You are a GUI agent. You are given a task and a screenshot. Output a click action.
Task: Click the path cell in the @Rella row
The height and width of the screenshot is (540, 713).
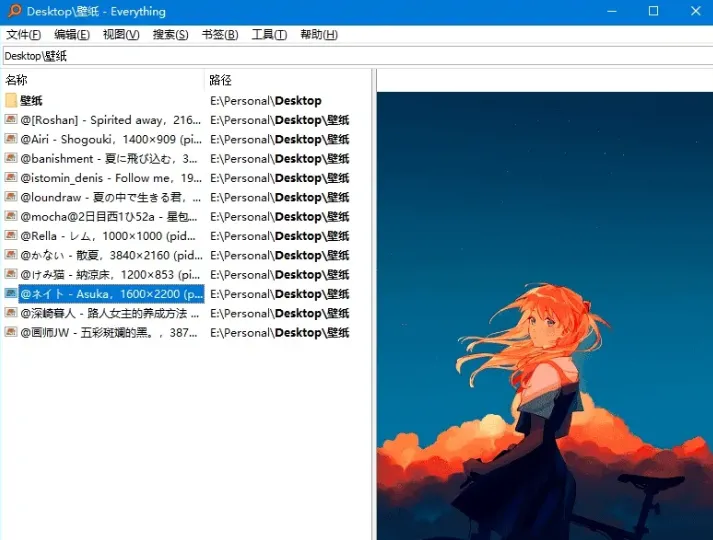tap(280, 236)
